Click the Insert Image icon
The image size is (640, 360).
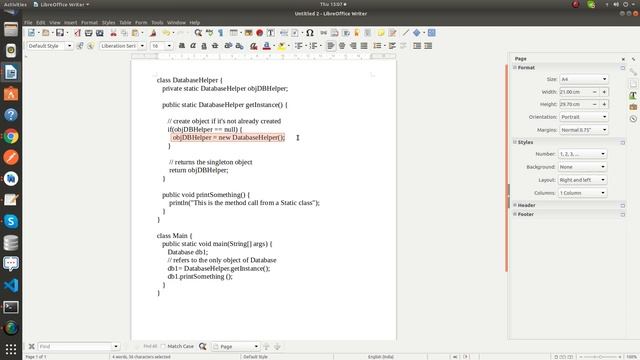point(248,33)
